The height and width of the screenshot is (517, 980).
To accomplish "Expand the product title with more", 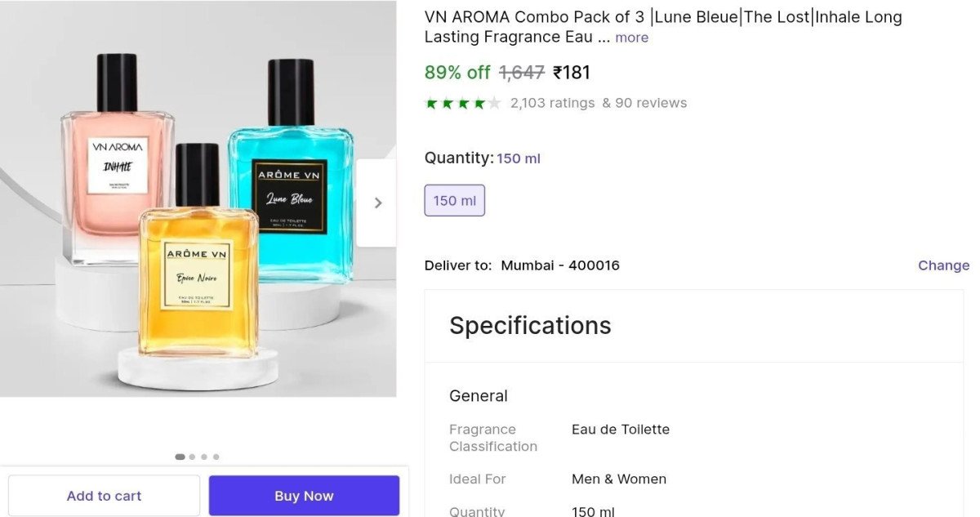I will 631,38.
